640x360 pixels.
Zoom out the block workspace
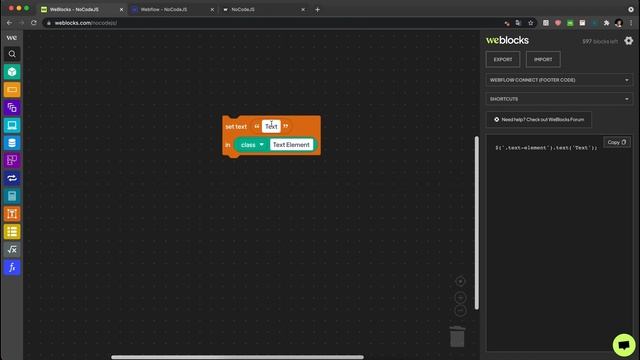click(x=460, y=311)
